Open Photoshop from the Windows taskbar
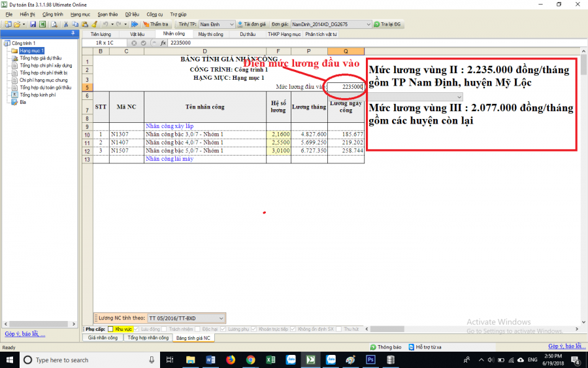 point(370,360)
